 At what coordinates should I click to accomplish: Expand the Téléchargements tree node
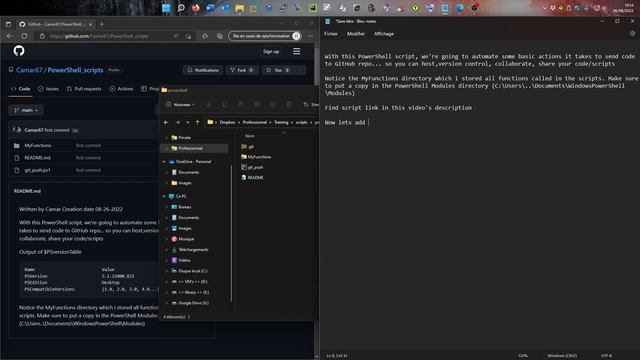tap(167, 249)
